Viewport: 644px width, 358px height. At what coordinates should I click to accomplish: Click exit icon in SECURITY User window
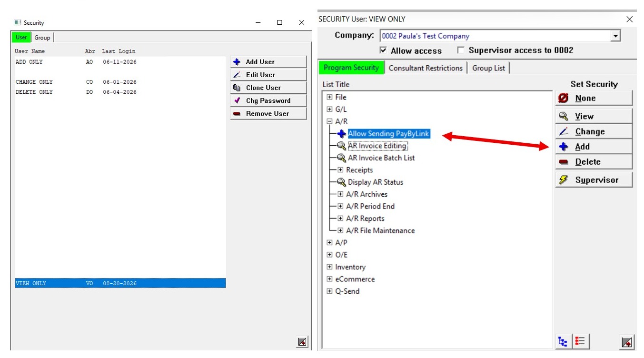tap(627, 342)
